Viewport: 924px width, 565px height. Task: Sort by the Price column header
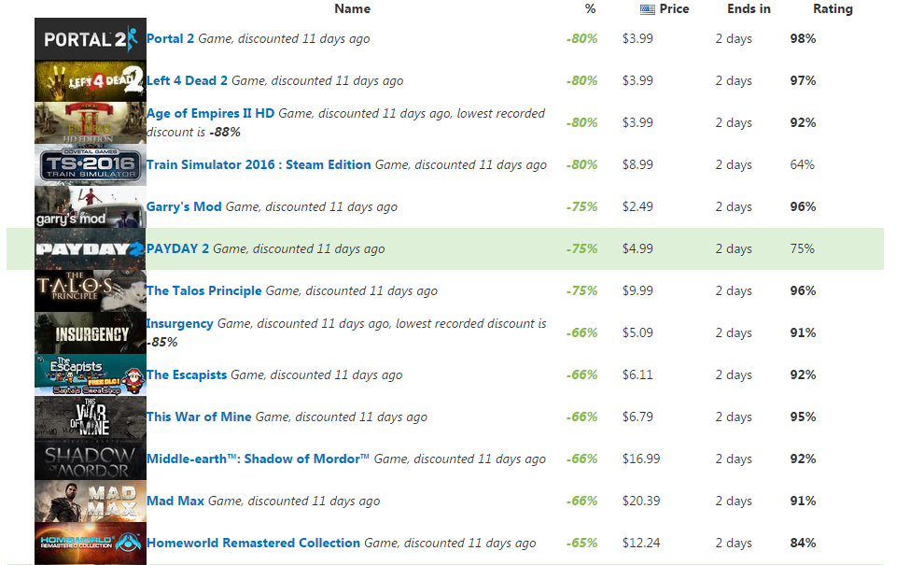[674, 8]
